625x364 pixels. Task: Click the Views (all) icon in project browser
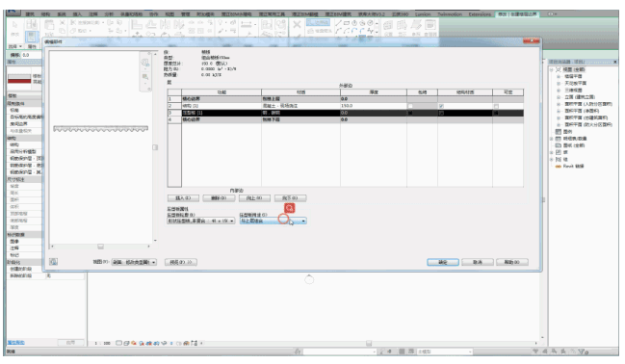point(559,69)
